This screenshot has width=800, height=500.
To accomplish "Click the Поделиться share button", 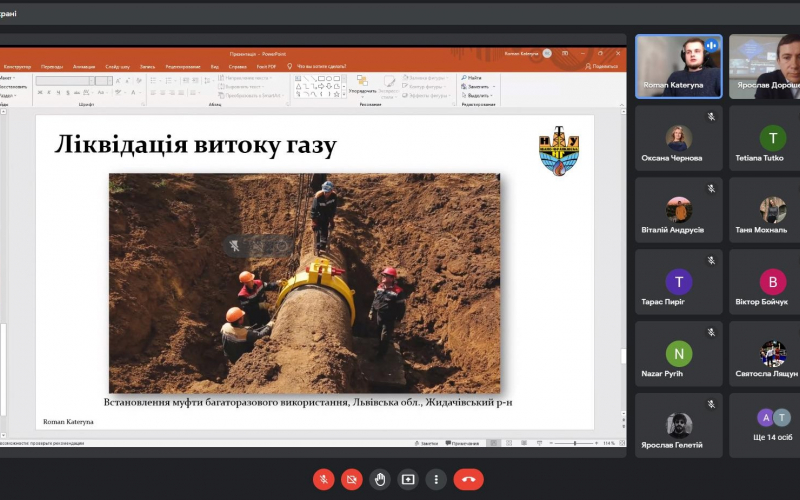I will (x=602, y=66).
